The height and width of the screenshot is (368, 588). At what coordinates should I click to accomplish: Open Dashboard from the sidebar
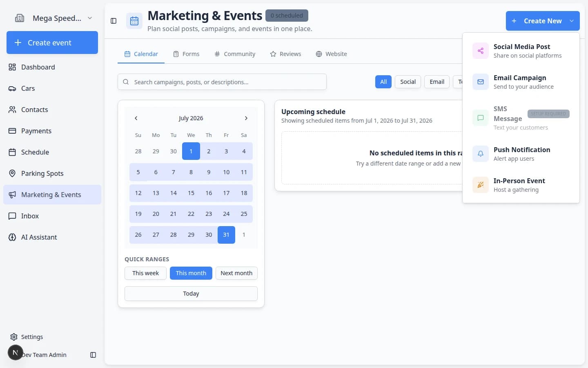point(52,67)
